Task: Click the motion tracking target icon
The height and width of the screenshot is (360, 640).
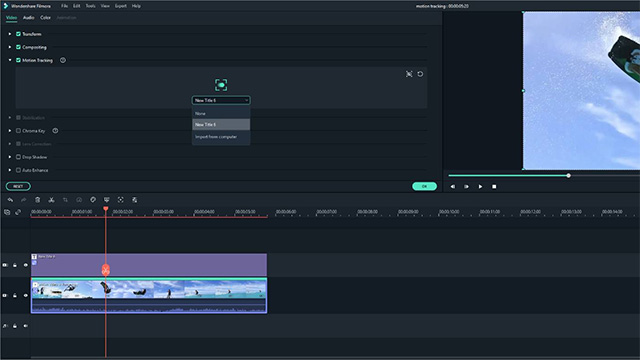Action: (x=221, y=85)
